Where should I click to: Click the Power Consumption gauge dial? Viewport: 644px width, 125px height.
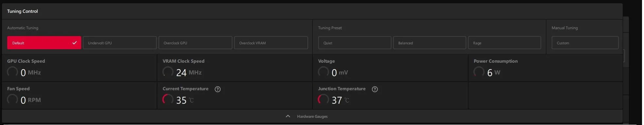479,72
